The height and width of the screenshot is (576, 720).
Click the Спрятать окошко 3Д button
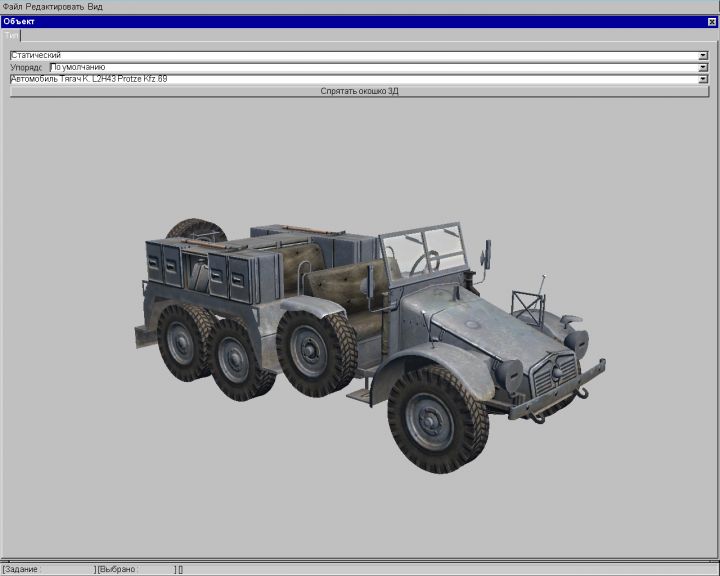359,91
